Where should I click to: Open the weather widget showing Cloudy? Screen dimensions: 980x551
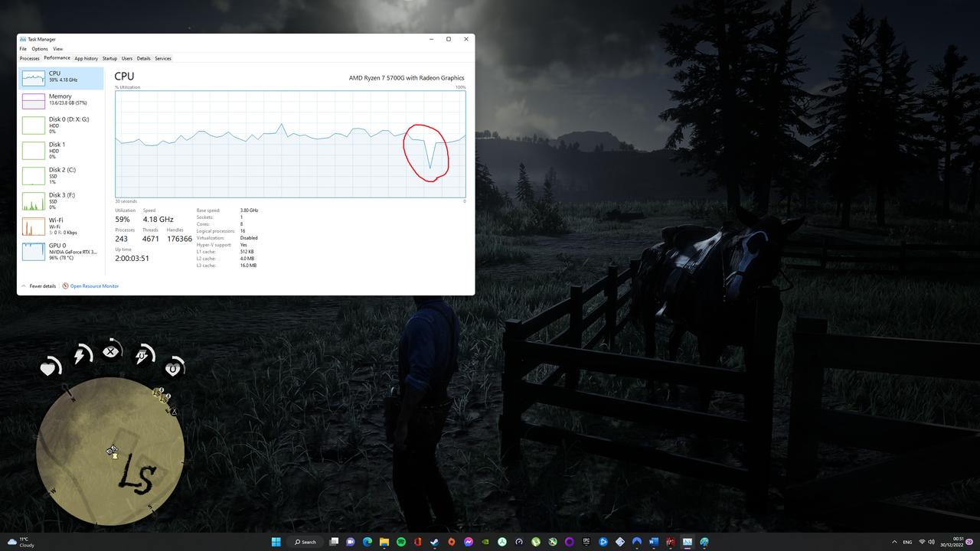click(21, 542)
